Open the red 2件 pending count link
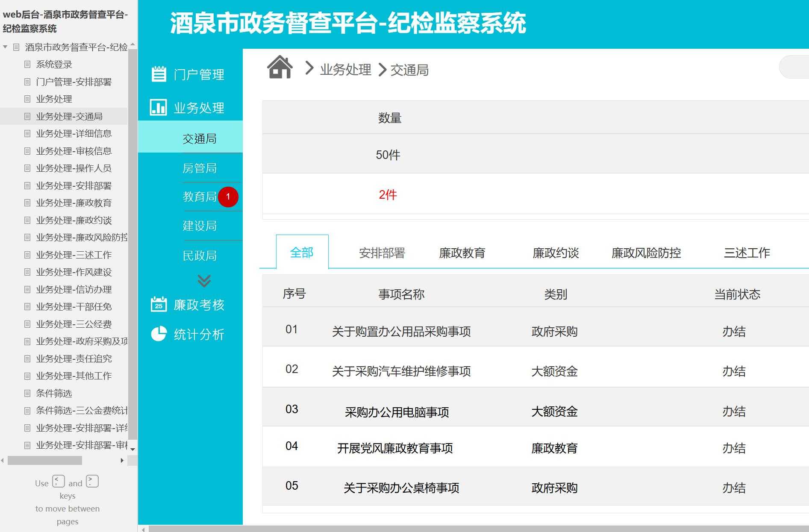 click(x=387, y=194)
